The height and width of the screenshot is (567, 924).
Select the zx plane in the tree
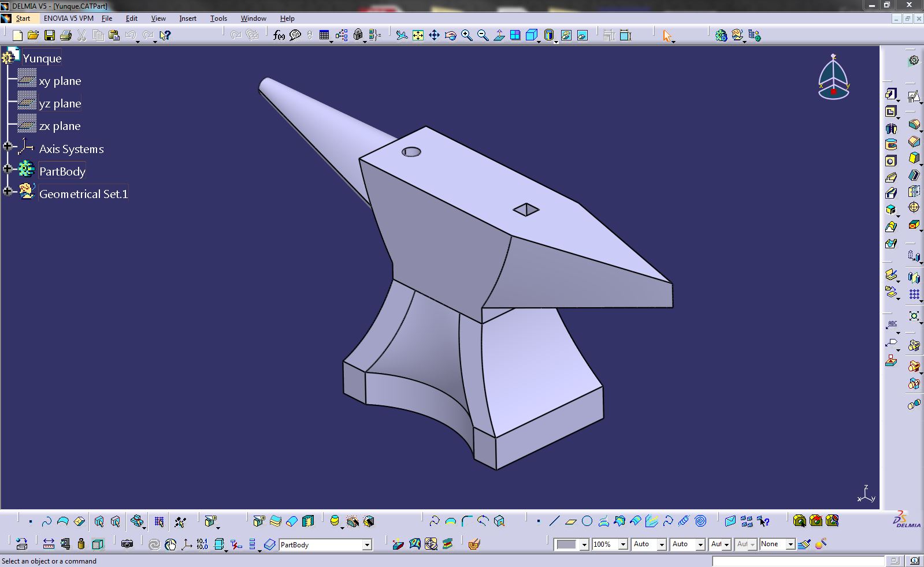(x=60, y=126)
